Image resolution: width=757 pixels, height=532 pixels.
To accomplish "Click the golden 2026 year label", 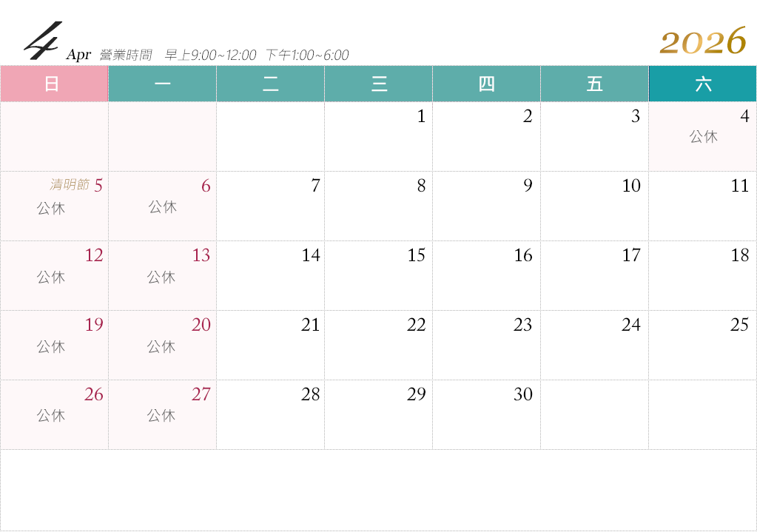I will click(702, 41).
